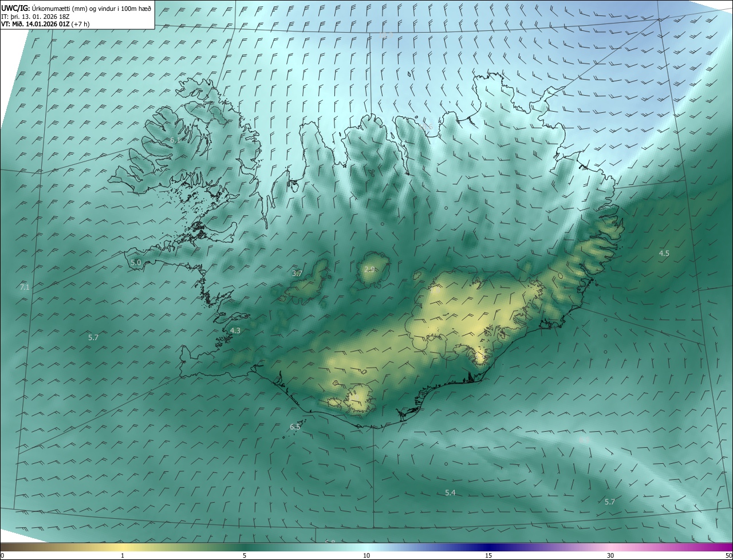
Task: Click the 30 label on the color scale
Action: [610, 555]
